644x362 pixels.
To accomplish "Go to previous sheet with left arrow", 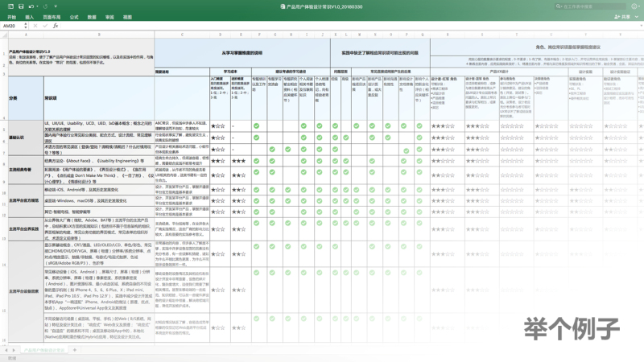I will click(x=6, y=350).
